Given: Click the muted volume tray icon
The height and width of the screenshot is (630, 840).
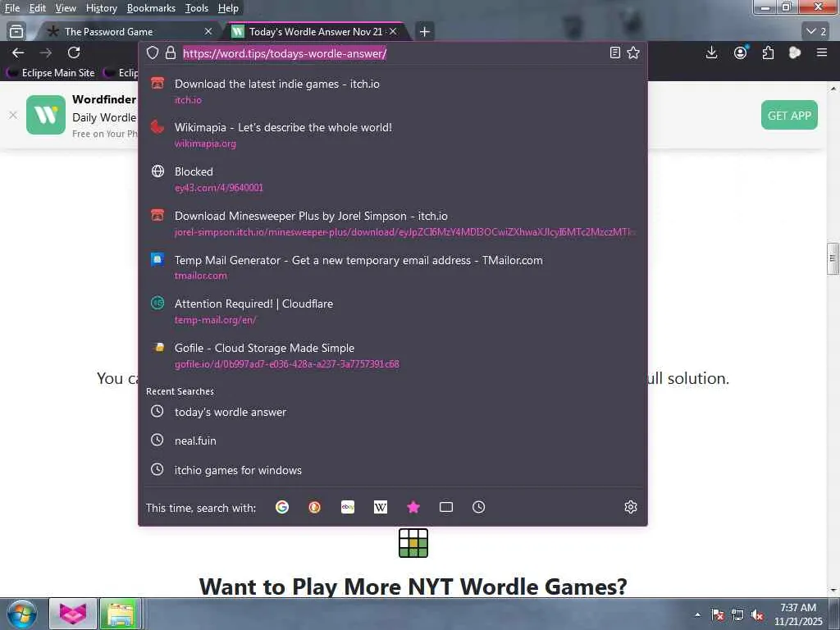Looking at the screenshot, I should [x=757, y=615].
